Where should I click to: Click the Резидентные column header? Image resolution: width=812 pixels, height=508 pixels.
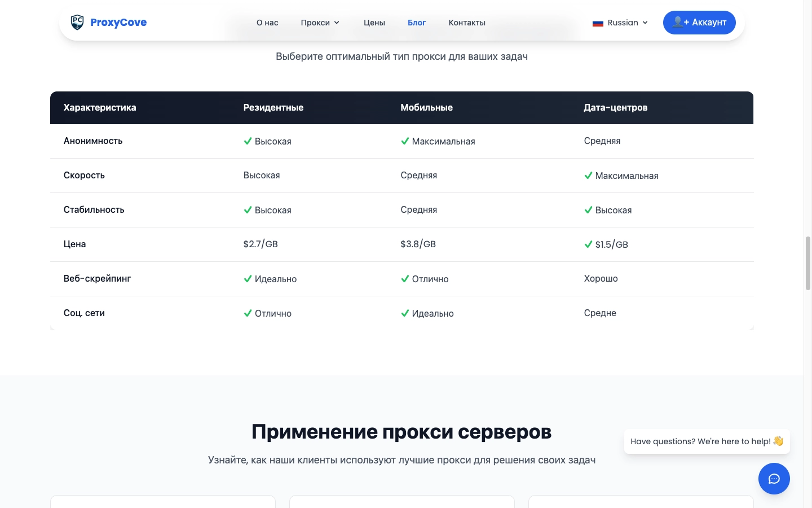(273, 107)
